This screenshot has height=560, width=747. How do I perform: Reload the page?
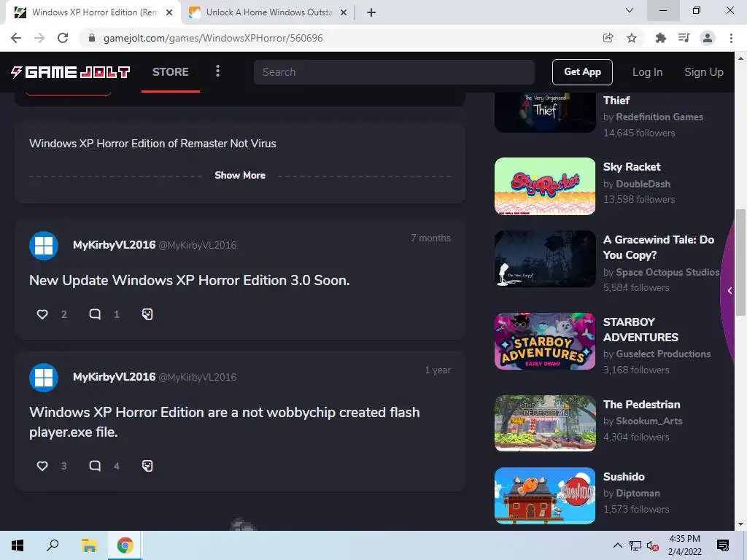(x=63, y=38)
